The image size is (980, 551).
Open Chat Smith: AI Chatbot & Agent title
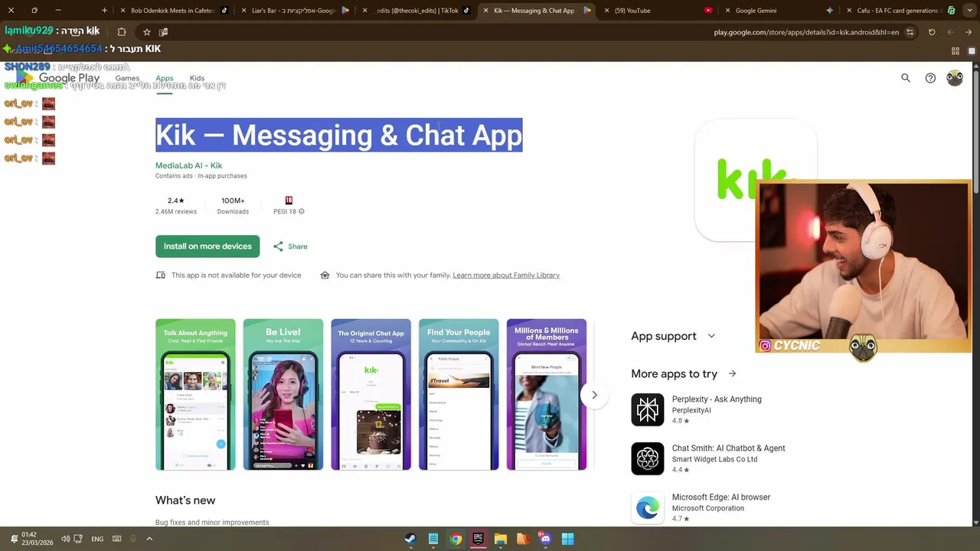coord(728,448)
